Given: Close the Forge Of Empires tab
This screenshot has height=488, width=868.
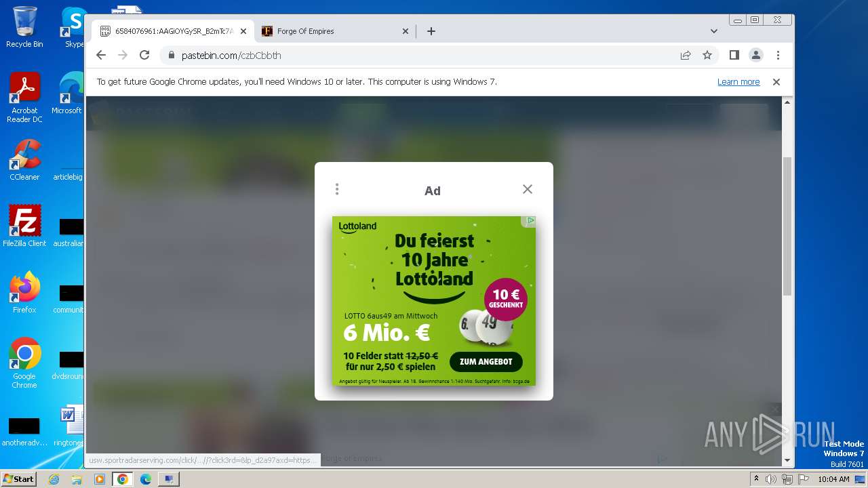Looking at the screenshot, I should pos(406,31).
